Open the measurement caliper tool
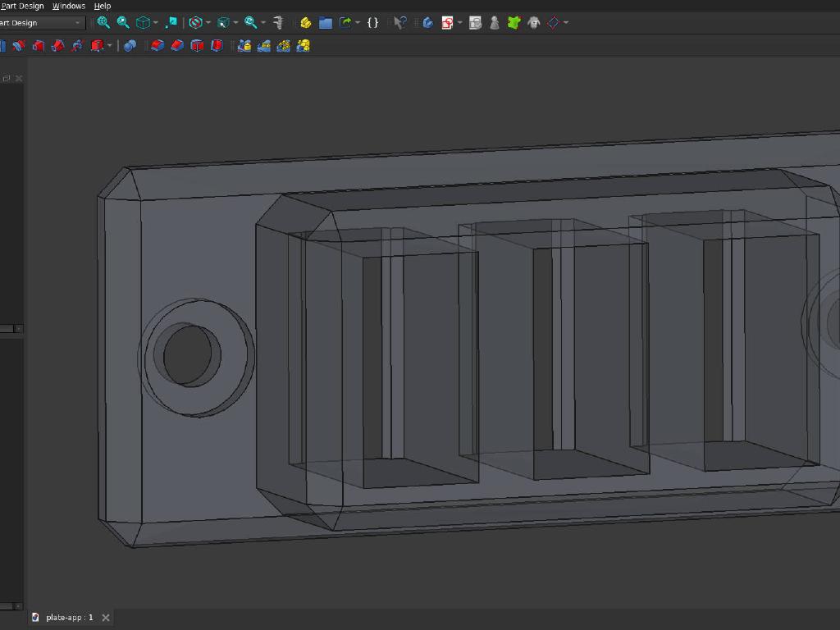 pyautogui.click(x=277, y=22)
